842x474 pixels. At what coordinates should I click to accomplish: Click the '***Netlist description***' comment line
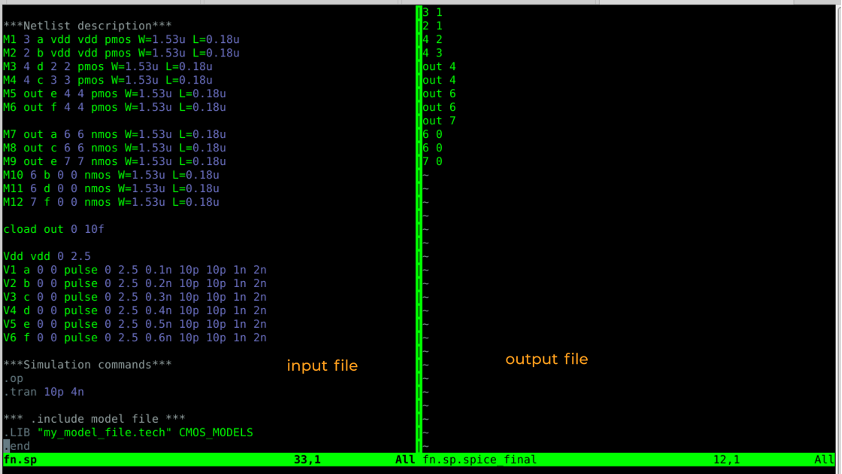click(x=88, y=26)
